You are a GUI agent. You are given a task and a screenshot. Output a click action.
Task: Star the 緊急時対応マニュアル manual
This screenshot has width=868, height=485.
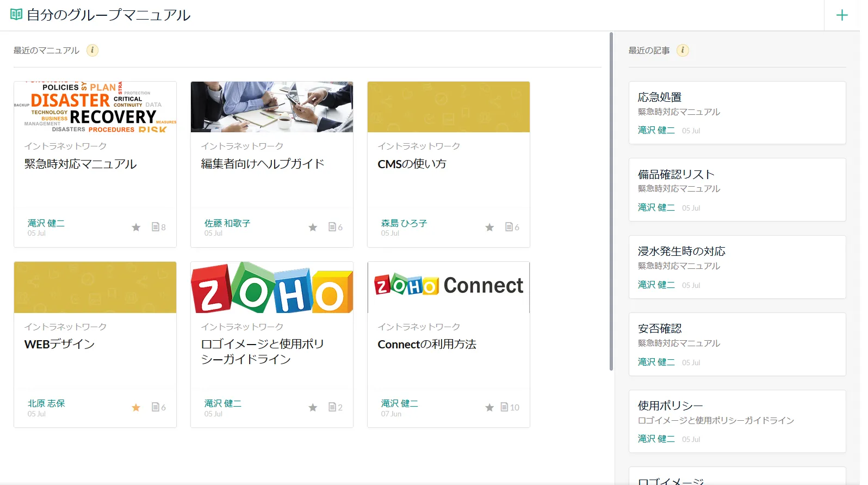pos(136,227)
